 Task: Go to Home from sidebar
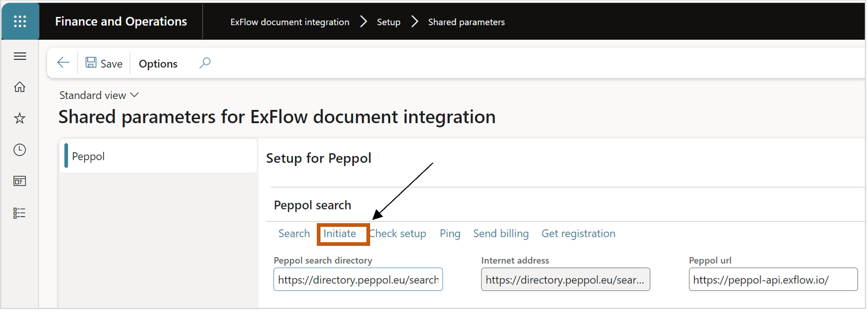coord(20,87)
